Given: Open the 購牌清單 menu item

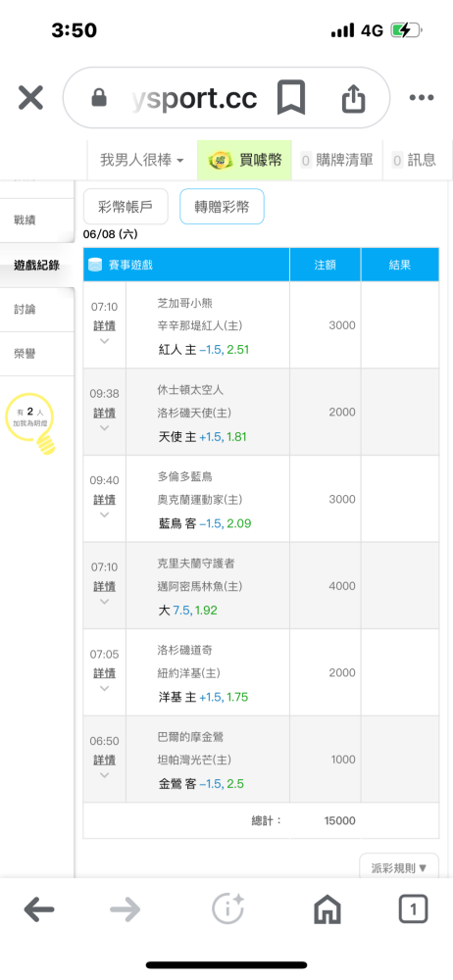Looking at the screenshot, I should 338,161.
